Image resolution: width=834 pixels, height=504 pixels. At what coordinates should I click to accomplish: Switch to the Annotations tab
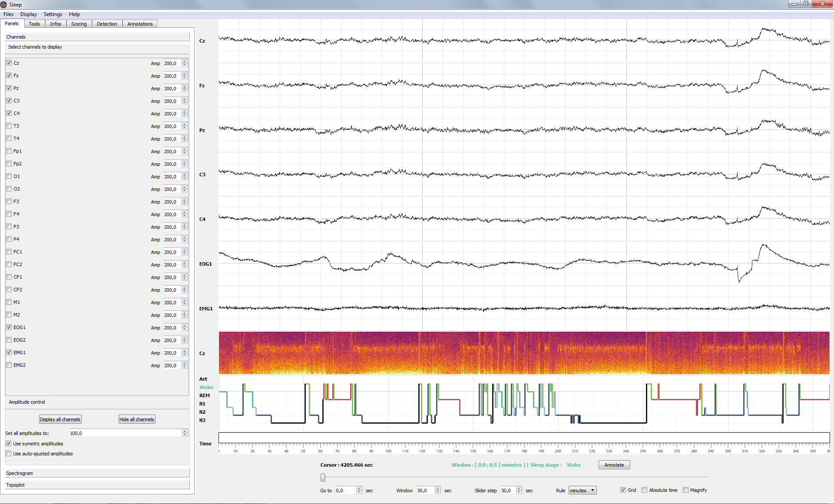[x=140, y=24]
